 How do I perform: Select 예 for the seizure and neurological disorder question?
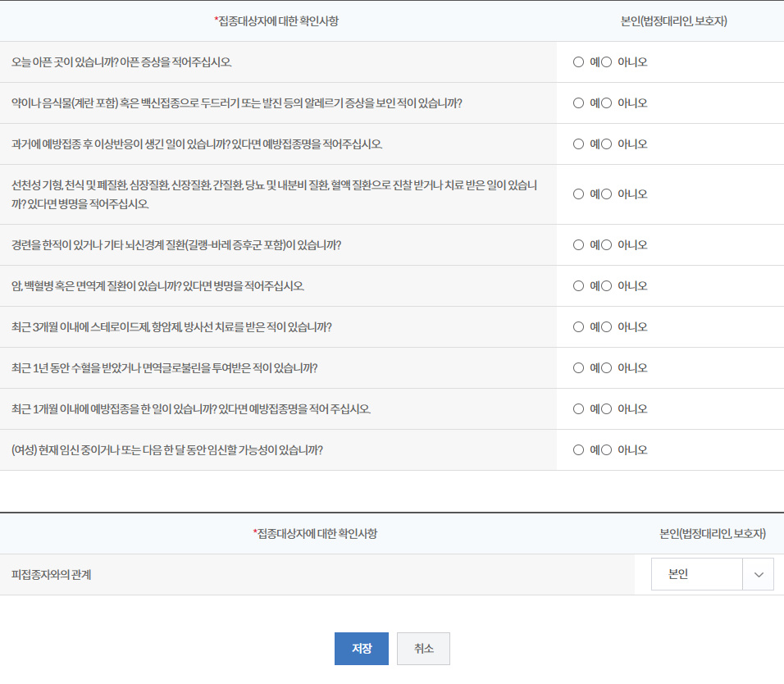pyautogui.click(x=578, y=244)
